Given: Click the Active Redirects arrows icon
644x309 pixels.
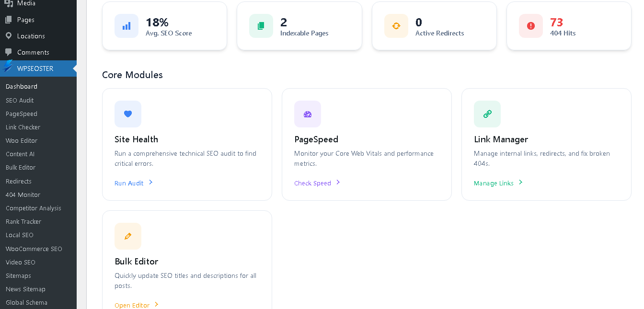Looking at the screenshot, I should [395, 25].
